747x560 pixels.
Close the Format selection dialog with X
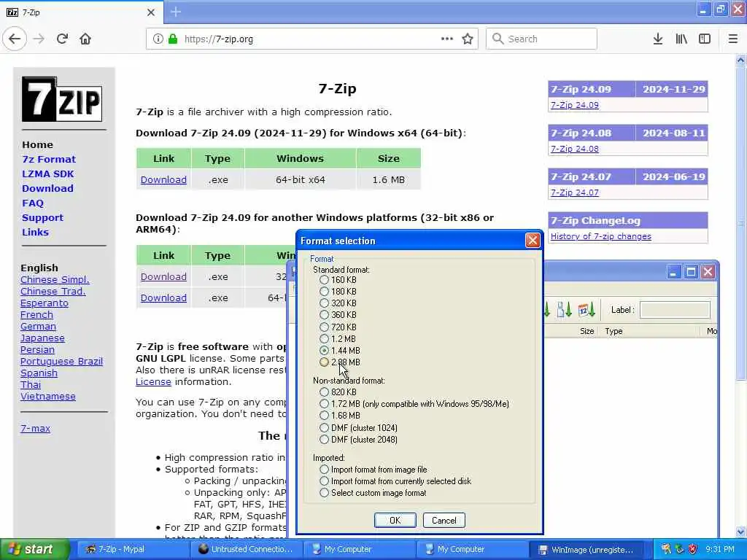click(x=533, y=241)
